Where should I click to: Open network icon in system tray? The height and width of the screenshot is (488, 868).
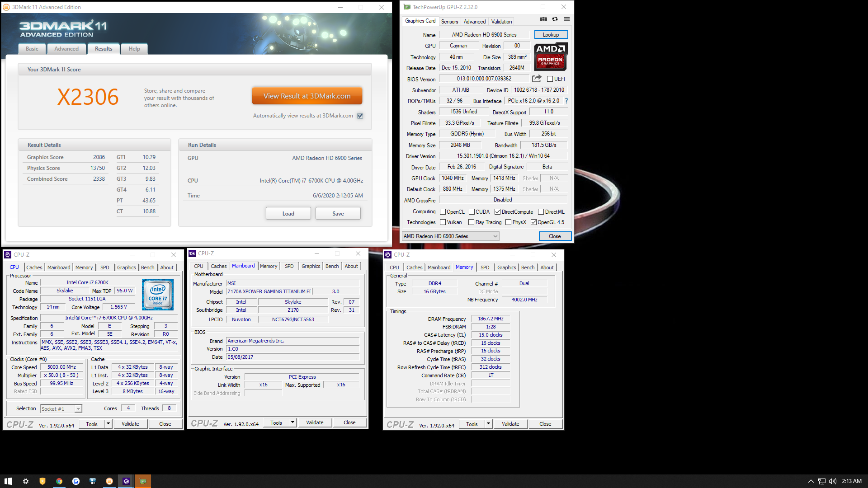[822, 481]
